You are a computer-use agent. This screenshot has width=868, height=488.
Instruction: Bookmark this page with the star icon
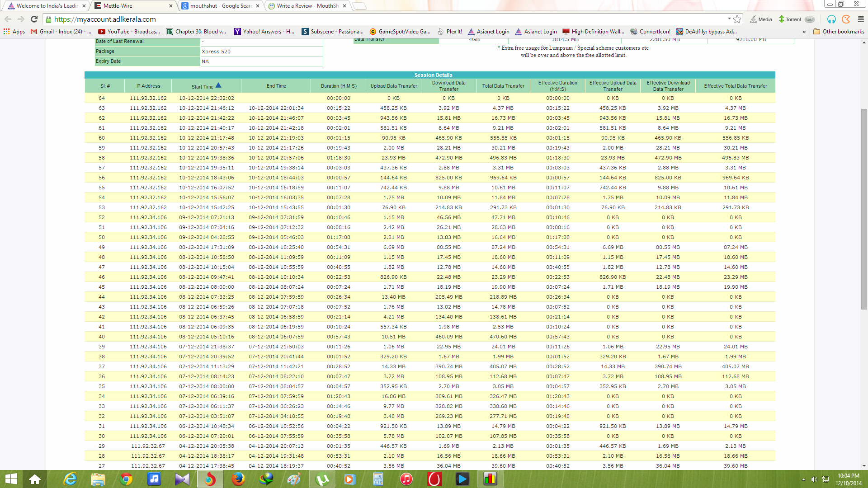click(737, 19)
